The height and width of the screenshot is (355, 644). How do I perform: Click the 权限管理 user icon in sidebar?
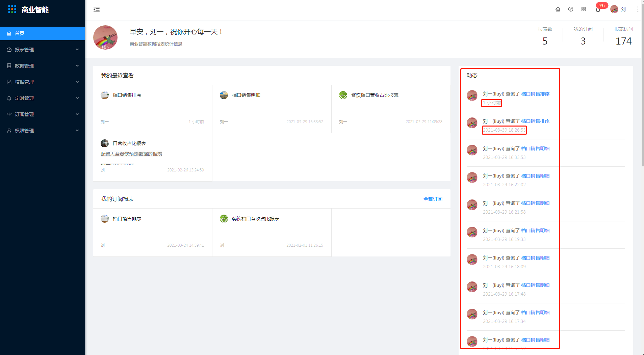pos(9,131)
